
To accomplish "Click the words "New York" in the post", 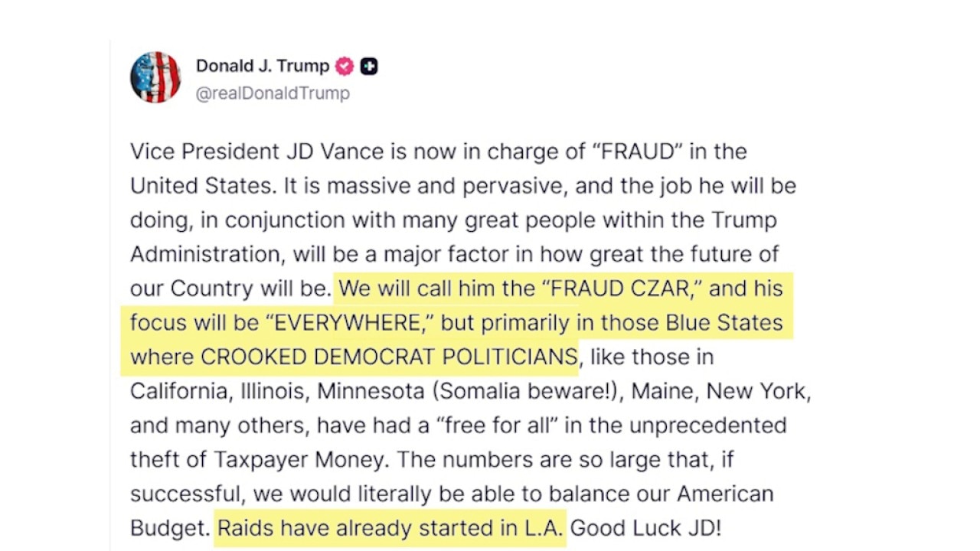I will click(x=756, y=392).
